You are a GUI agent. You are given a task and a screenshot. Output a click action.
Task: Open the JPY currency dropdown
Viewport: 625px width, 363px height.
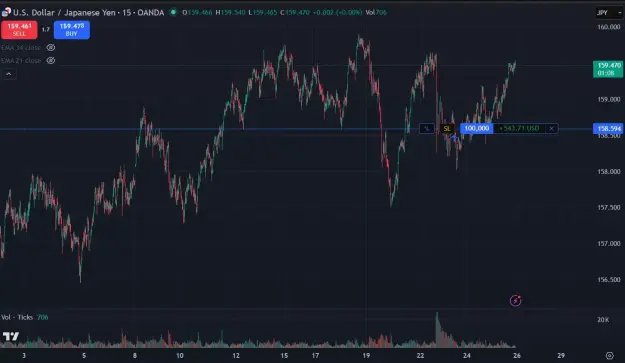coord(609,13)
